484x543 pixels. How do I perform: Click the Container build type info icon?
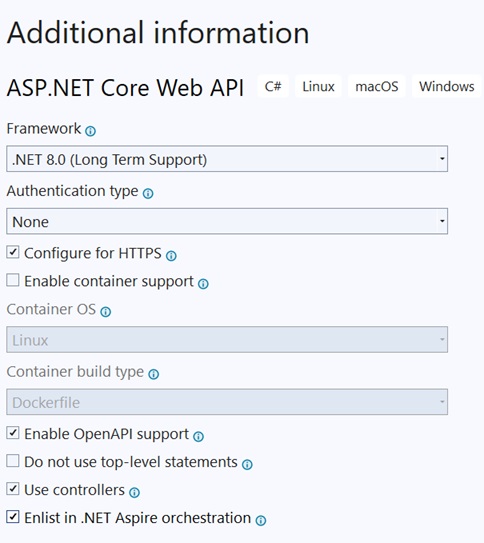pyautogui.click(x=153, y=374)
